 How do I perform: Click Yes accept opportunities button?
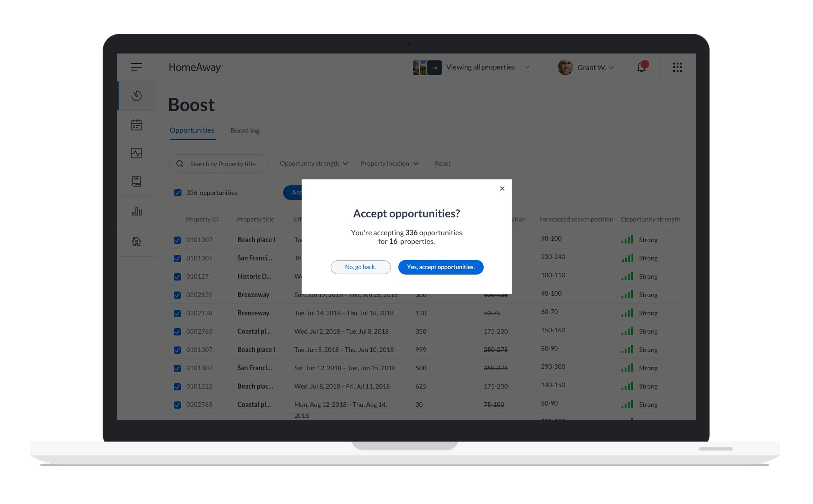pos(441,267)
